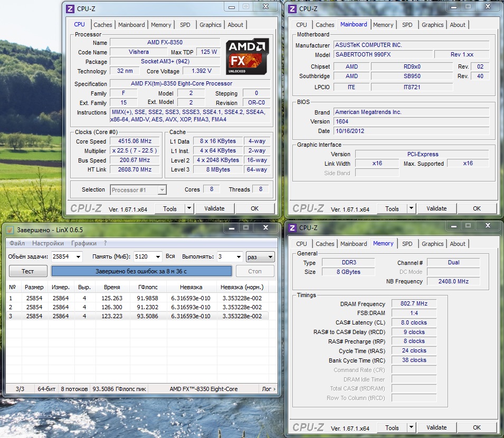Open the Mainboard tab in the Memory window
Screen dimensions: 504x438
(x=354, y=244)
